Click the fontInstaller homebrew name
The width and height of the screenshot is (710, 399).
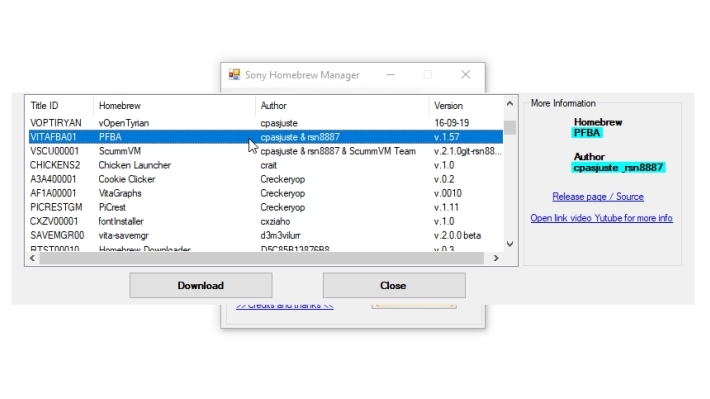121,221
